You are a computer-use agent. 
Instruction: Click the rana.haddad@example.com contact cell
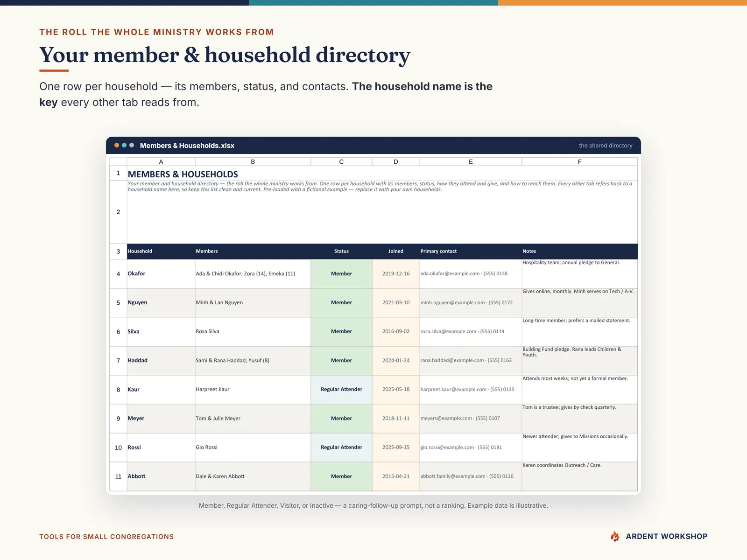tap(471, 360)
